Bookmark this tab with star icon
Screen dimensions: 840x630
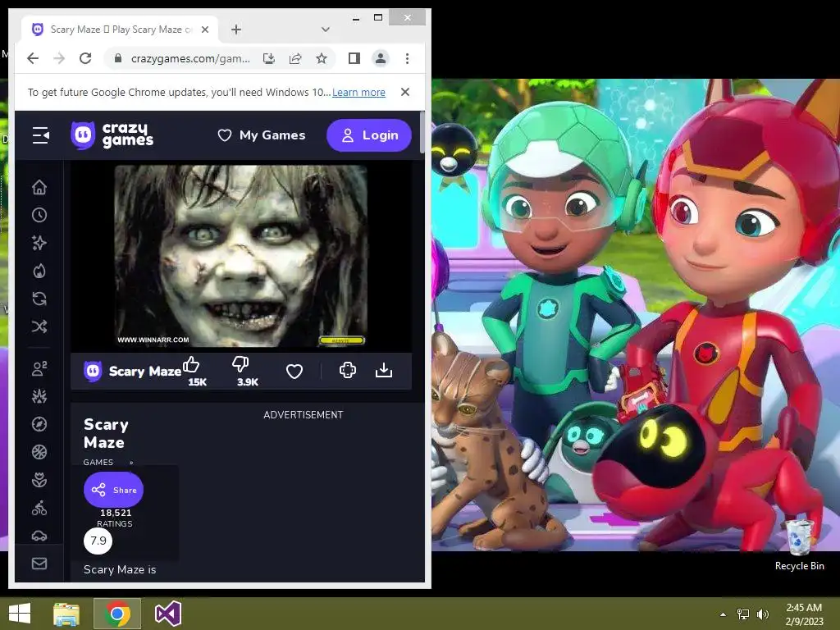coord(322,58)
